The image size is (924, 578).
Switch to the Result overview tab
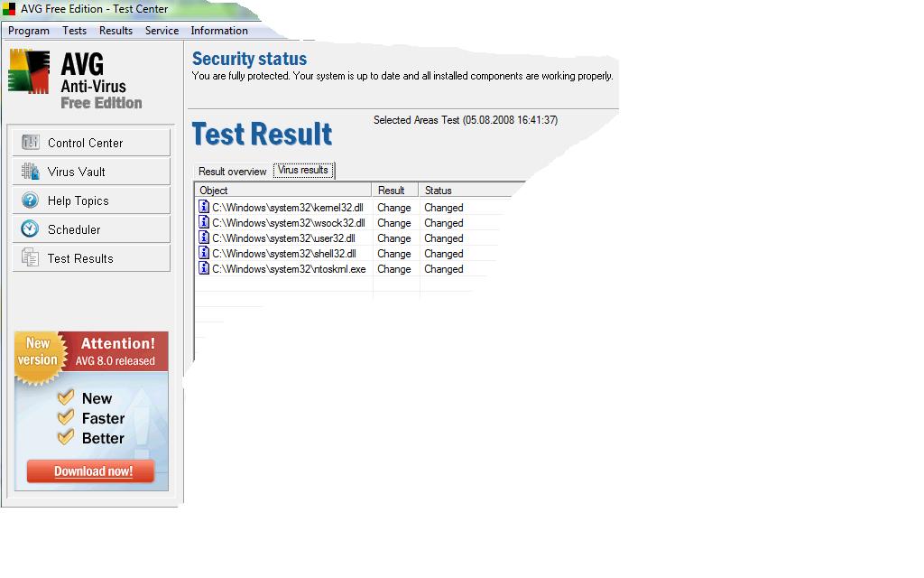coord(233,172)
